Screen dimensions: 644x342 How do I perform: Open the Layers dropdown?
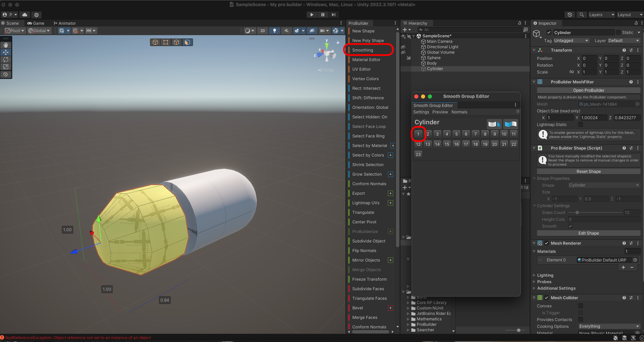(x=601, y=15)
